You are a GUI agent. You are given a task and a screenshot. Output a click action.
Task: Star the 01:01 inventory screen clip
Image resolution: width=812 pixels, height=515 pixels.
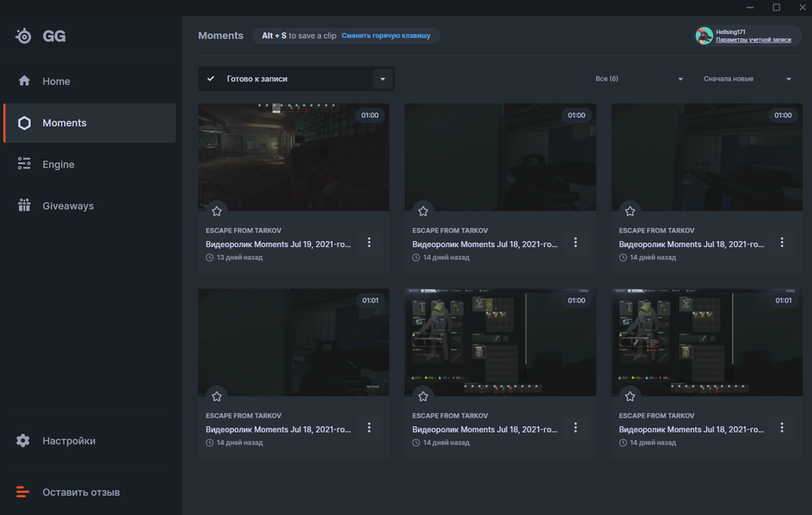click(630, 396)
